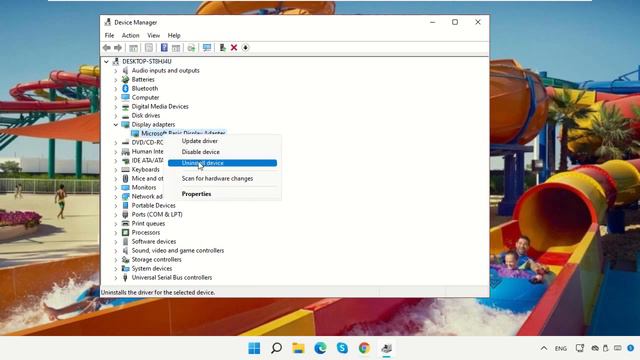
Task: Click the Device Manager title bar icon
Action: [108, 22]
